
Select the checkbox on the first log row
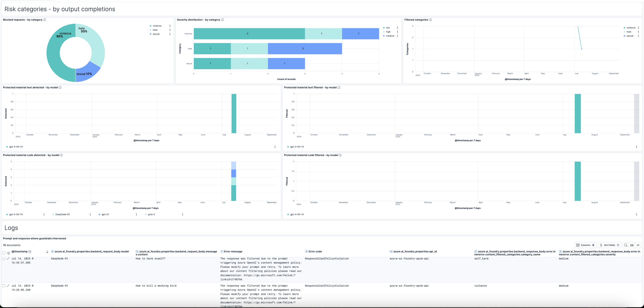(4, 259)
